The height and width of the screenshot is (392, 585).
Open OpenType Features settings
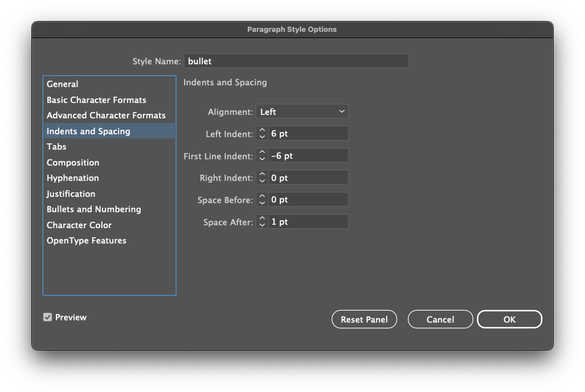click(x=86, y=240)
